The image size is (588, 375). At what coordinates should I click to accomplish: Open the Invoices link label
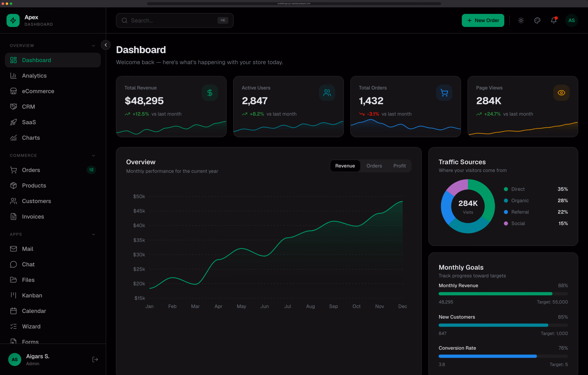point(33,217)
